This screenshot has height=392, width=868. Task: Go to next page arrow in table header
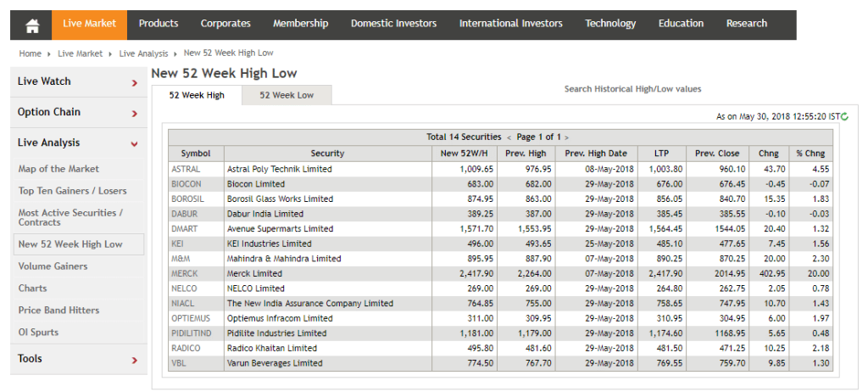tap(566, 137)
